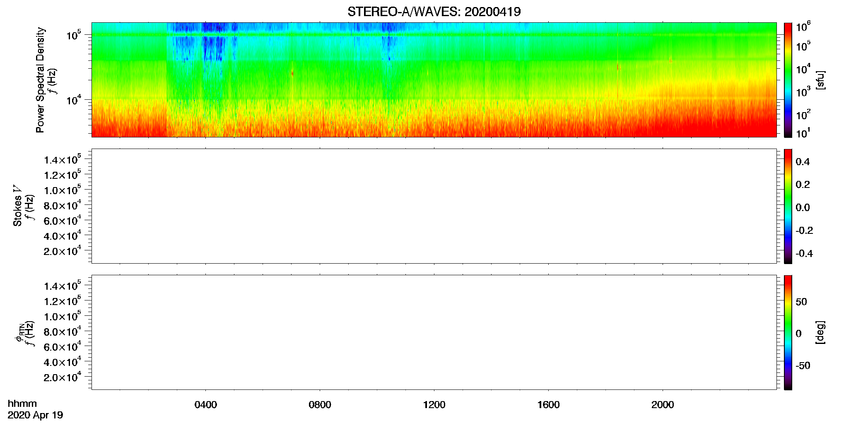Viewport: 868px width, 447px height.
Task: Click the -50 label on the degree colorbar
Action: 803,365
